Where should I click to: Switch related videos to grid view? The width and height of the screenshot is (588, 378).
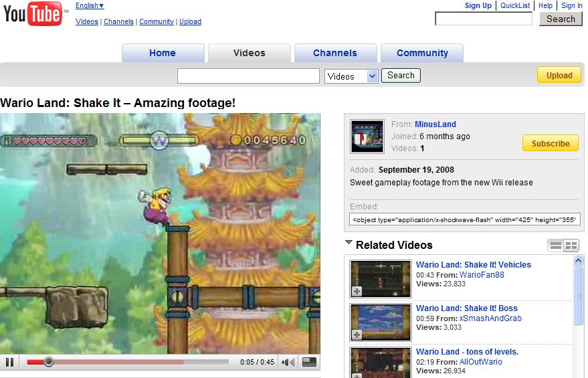pos(571,246)
